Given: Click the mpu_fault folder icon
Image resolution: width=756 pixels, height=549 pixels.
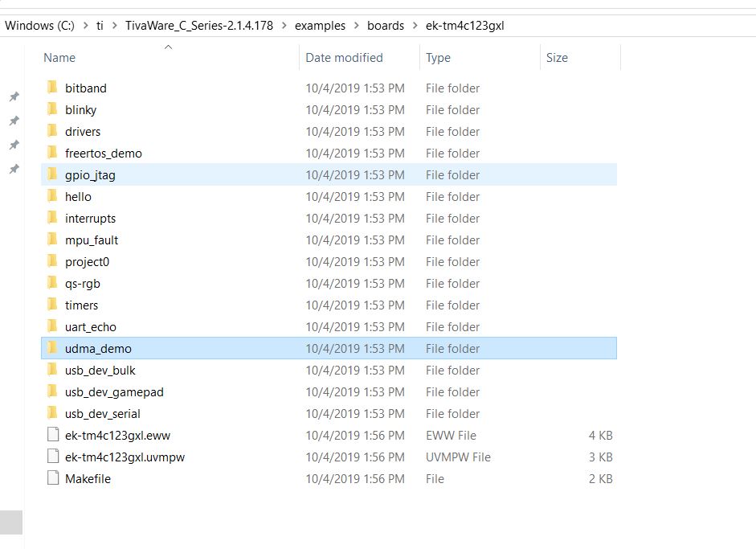Looking at the screenshot, I should pyautogui.click(x=52, y=240).
